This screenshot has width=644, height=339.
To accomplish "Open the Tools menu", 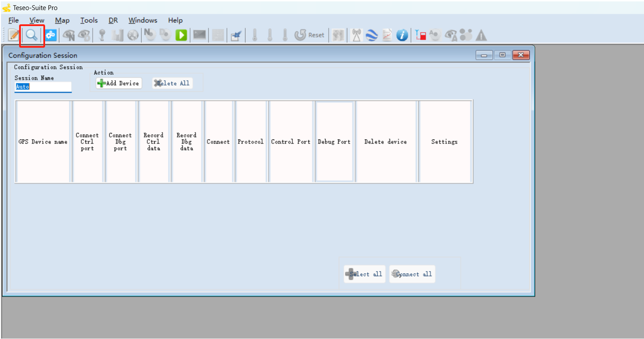I will (x=89, y=20).
